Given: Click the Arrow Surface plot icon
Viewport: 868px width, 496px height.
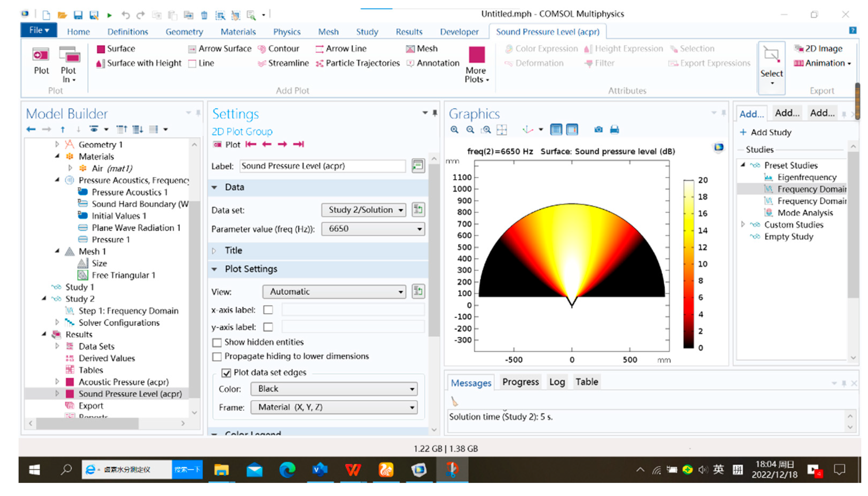Looking at the screenshot, I should 192,49.
